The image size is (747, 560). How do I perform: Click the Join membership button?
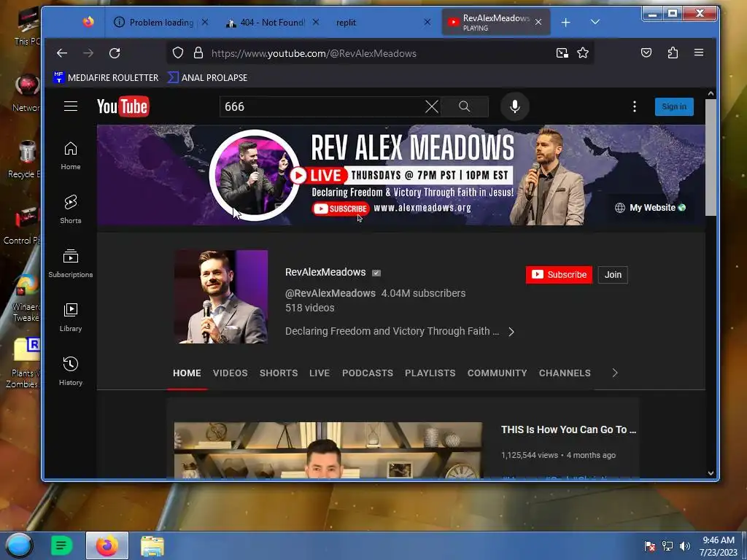tap(613, 275)
